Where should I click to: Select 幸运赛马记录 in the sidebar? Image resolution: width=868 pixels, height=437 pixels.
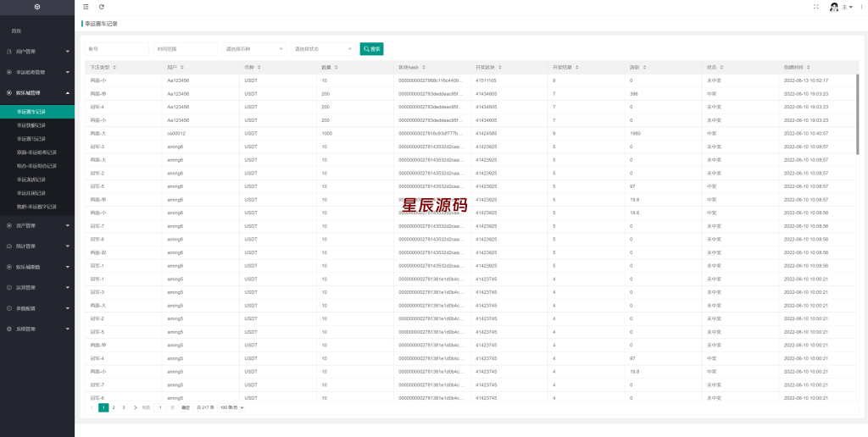pyautogui.click(x=37, y=139)
